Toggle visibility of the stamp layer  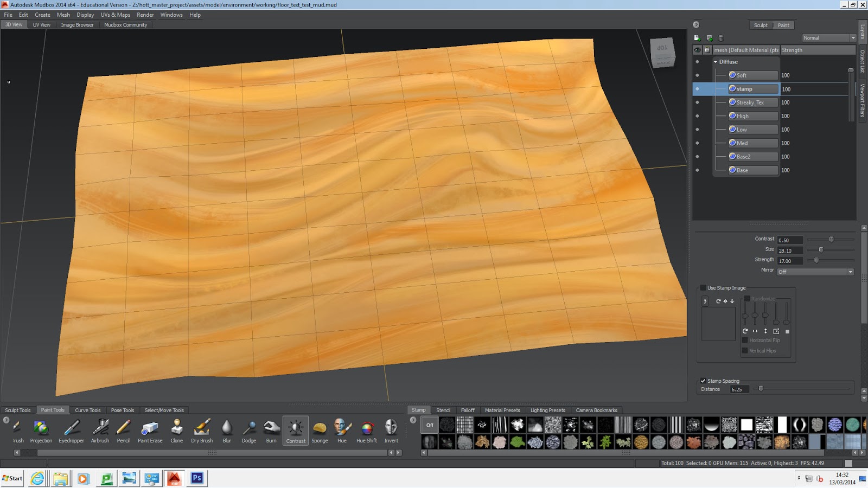point(697,89)
